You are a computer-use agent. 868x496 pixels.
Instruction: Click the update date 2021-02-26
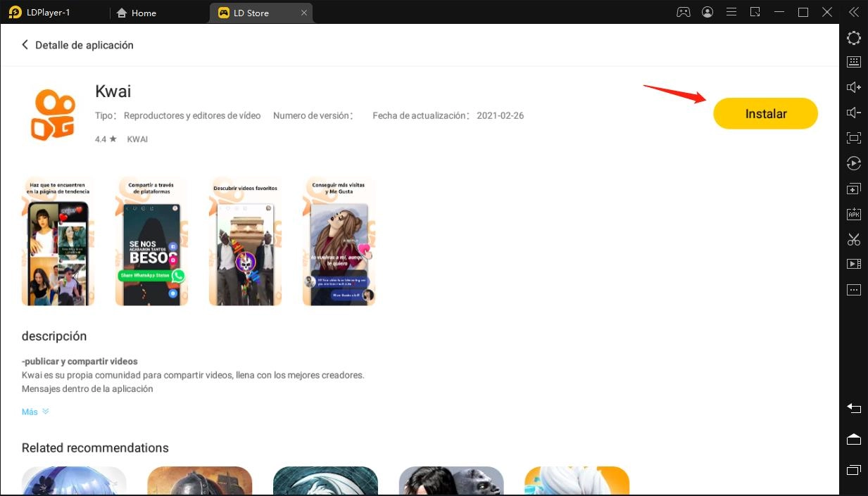(500, 115)
